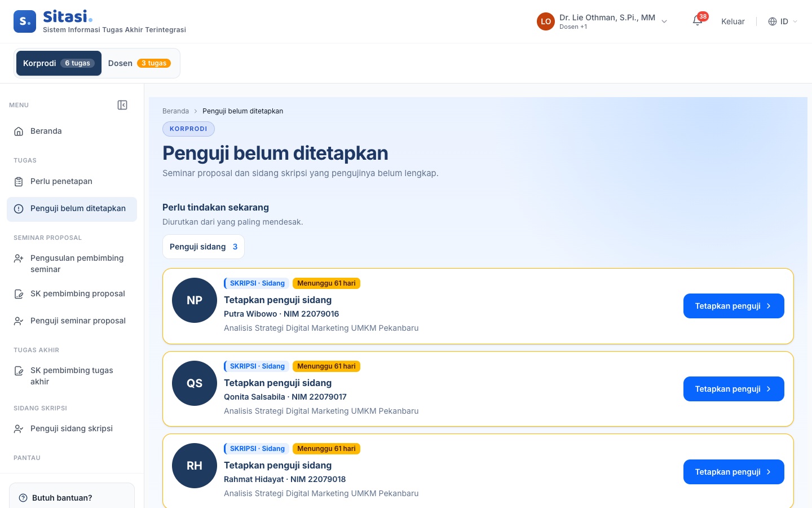Click the Sitasi brand name text

click(x=67, y=16)
